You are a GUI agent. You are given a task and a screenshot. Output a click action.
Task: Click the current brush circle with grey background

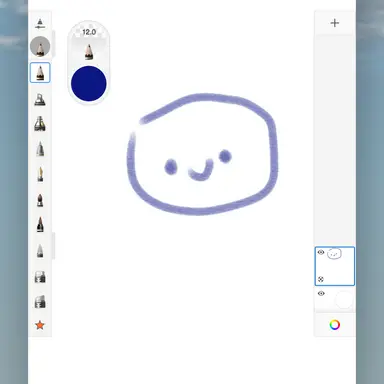coord(40,46)
